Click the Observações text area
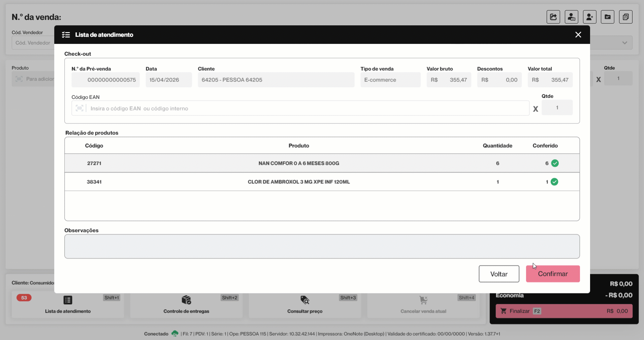The width and height of the screenshot is (644, 340). [x=322, y=247]
